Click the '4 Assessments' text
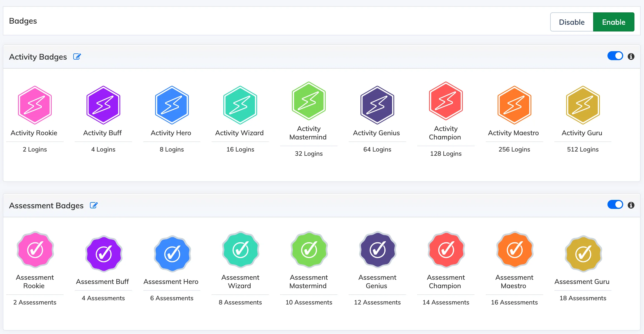The height and width of the screenshot is (334, 644). [103, 298]
